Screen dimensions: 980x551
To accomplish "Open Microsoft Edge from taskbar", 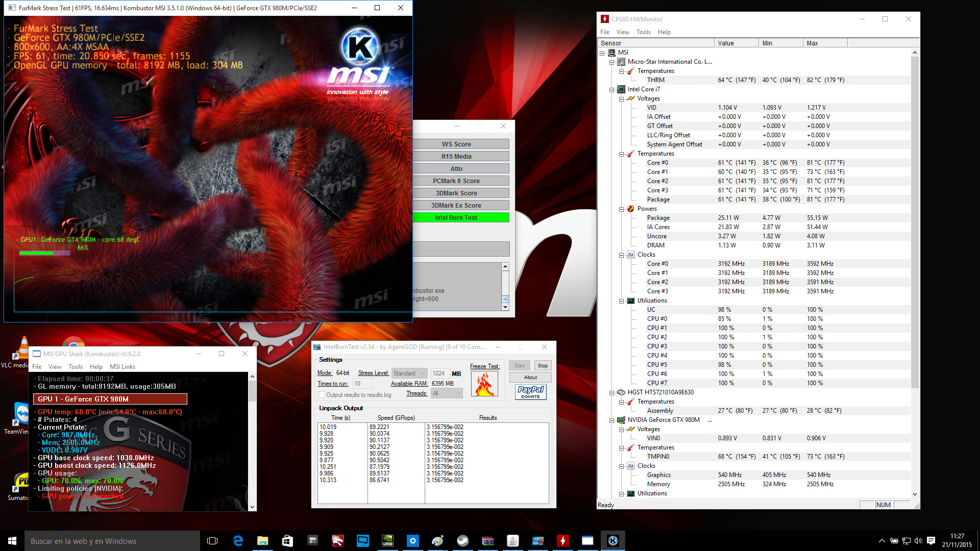I will pos(238,541).
